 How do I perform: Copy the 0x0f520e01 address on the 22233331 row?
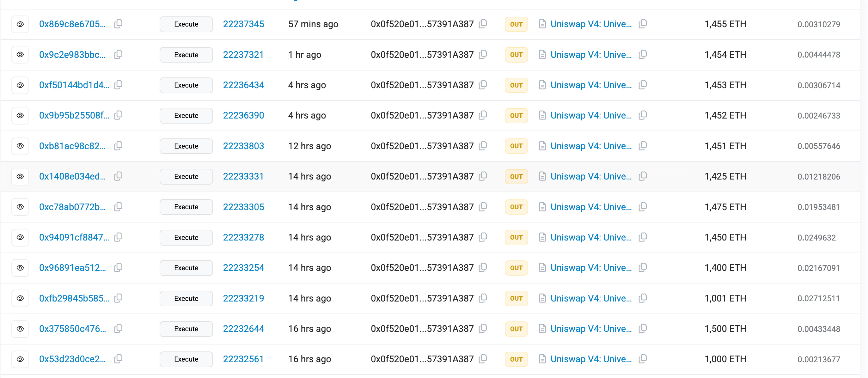483,176
